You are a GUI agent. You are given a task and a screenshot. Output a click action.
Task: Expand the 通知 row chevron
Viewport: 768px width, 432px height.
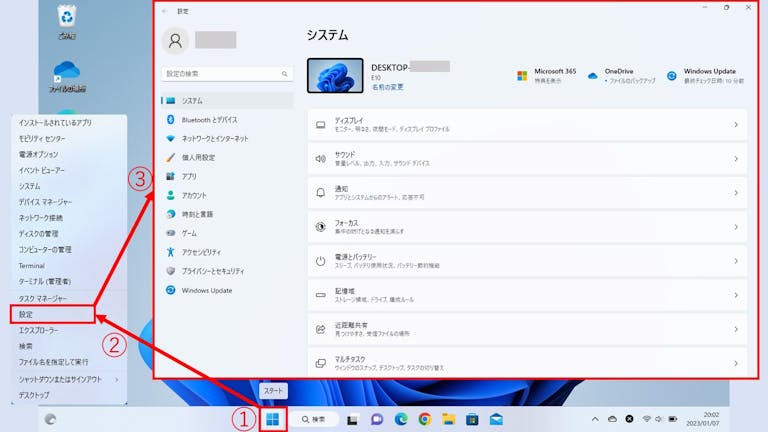pos(736,193)
